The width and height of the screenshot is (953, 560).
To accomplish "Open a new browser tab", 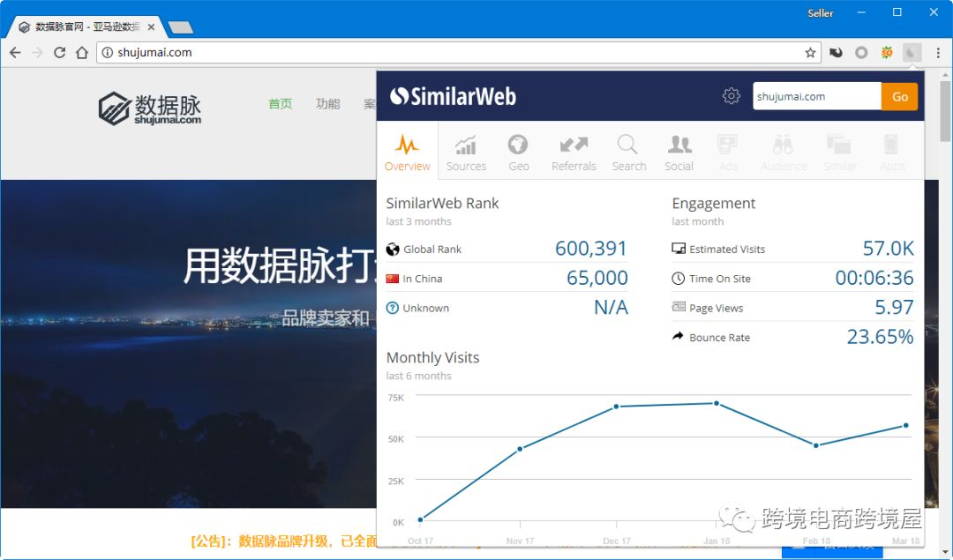I will pos(181,27).
